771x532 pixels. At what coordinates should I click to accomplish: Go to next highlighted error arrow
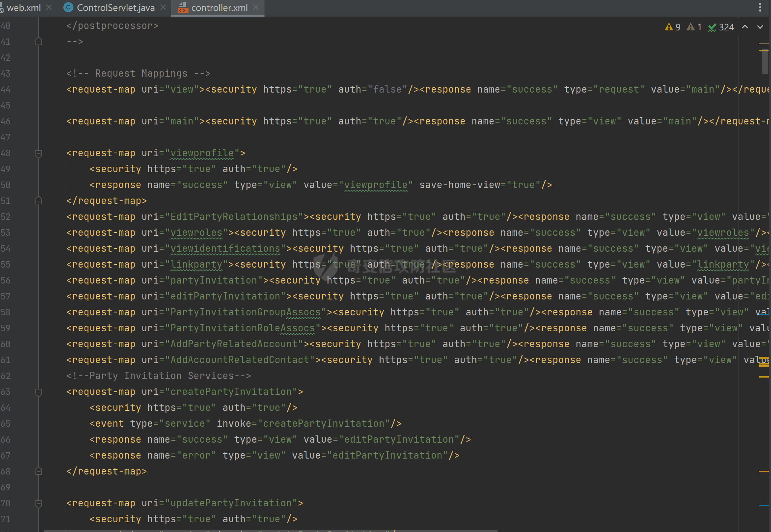coord(760,27)
